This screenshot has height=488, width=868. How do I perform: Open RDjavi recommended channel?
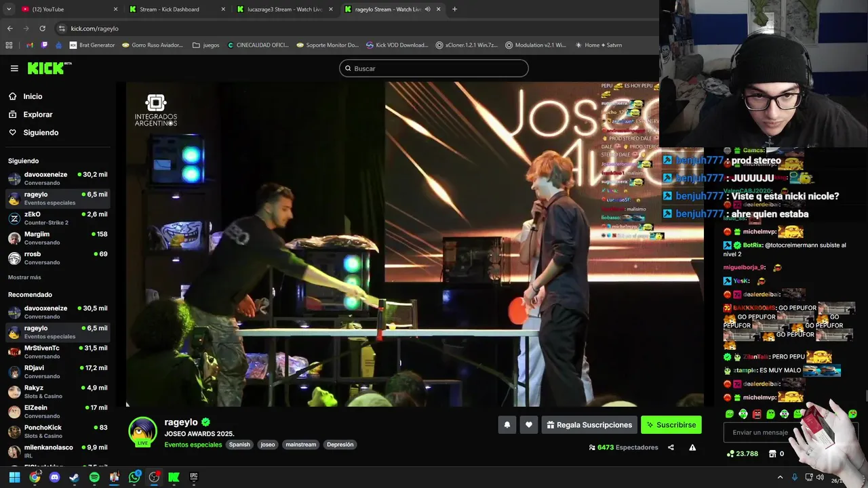point(58,371)
